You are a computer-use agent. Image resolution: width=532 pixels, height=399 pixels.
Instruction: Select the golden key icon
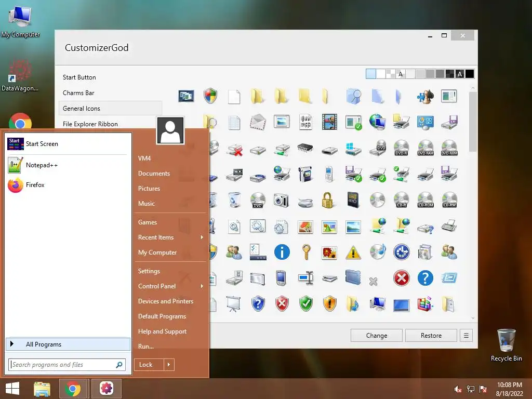coord(306,252)
